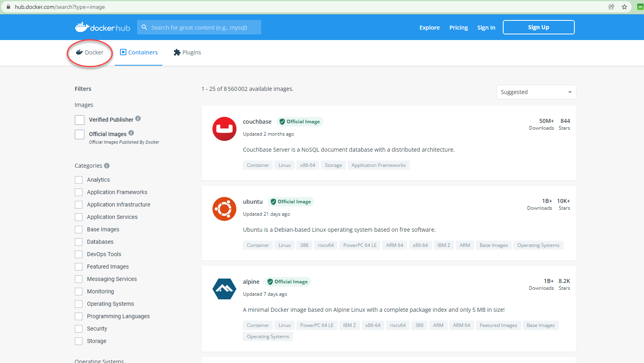Check the Programming Languages category

click(x=79, y=317)
